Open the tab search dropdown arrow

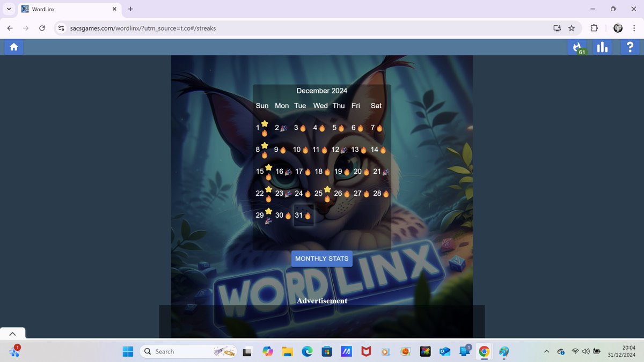coord(9,9)
